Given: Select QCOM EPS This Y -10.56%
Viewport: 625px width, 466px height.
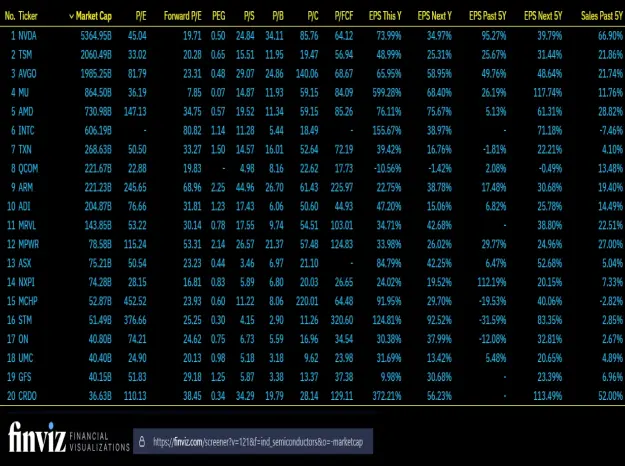Looking at the screenshot, I should 388,168.
